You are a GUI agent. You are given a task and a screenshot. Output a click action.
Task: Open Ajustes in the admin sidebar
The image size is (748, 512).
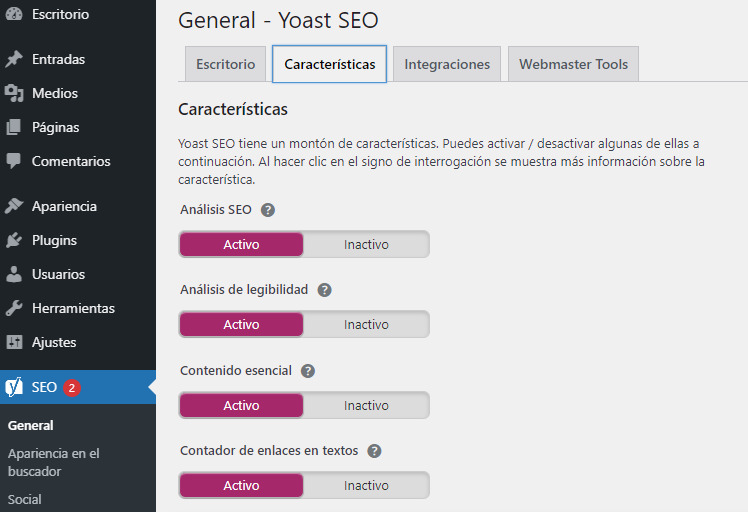tap(54, 342)
